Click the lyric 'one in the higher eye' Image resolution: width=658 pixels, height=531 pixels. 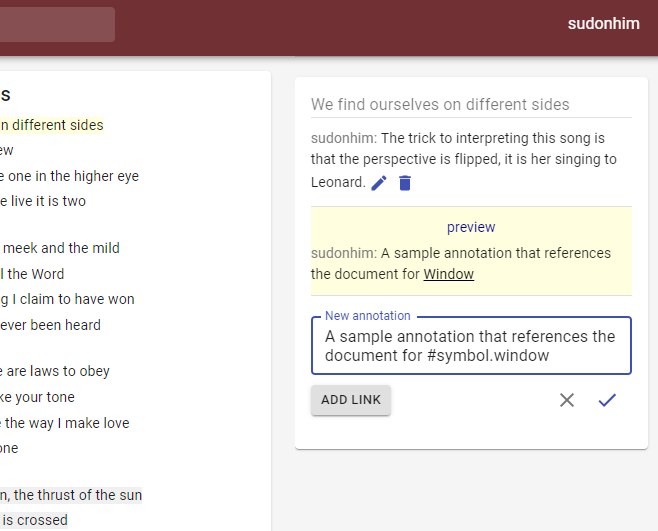(x=73, y=176)
